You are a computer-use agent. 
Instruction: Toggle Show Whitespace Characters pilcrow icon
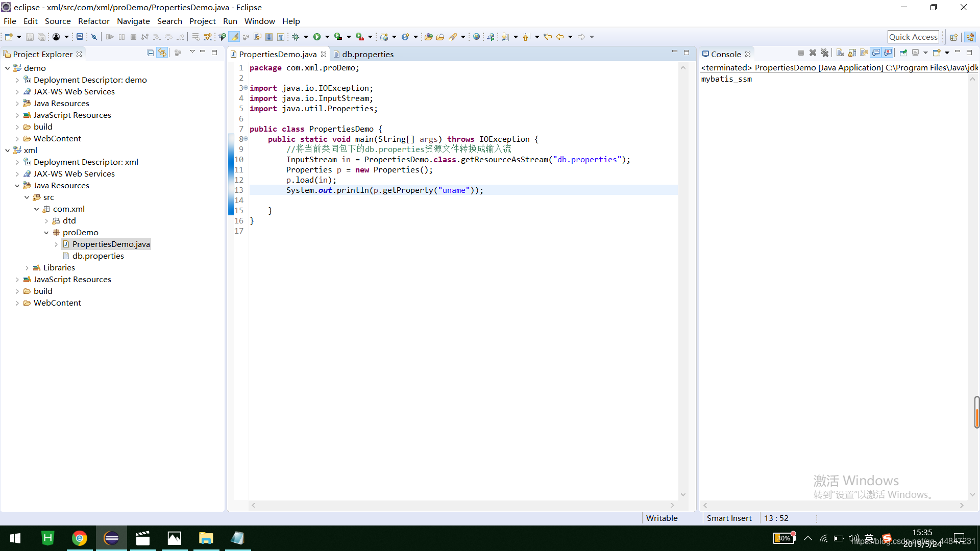click(x=281, y=37)
